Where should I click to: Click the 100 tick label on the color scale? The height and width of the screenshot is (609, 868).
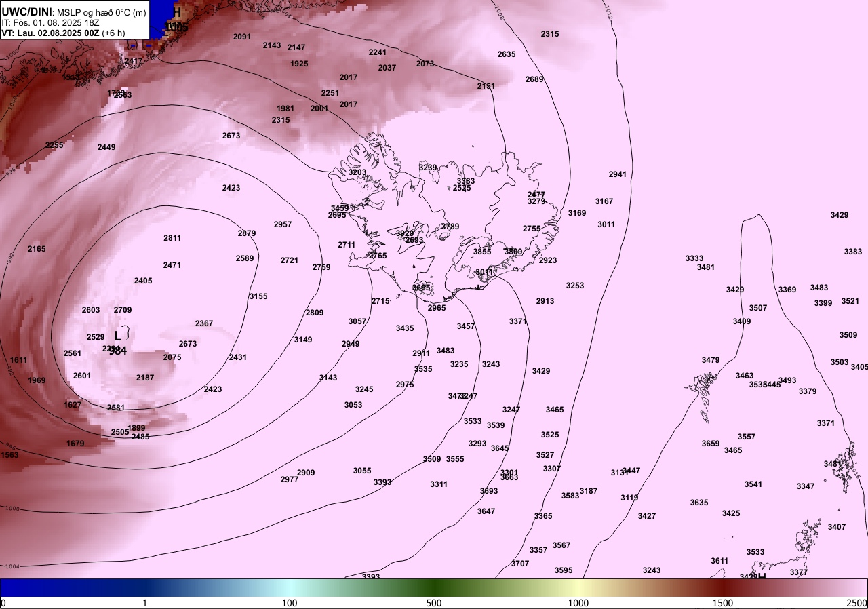[x=290, y=603]
